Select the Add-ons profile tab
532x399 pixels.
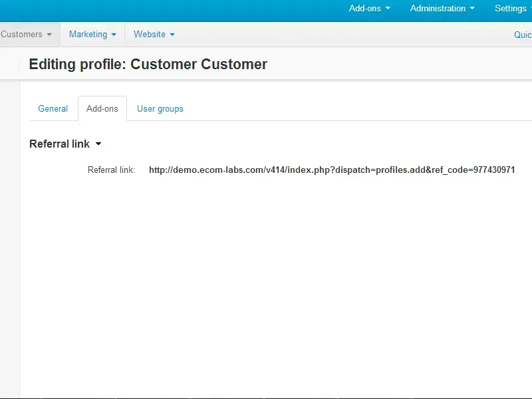point(102,108)
